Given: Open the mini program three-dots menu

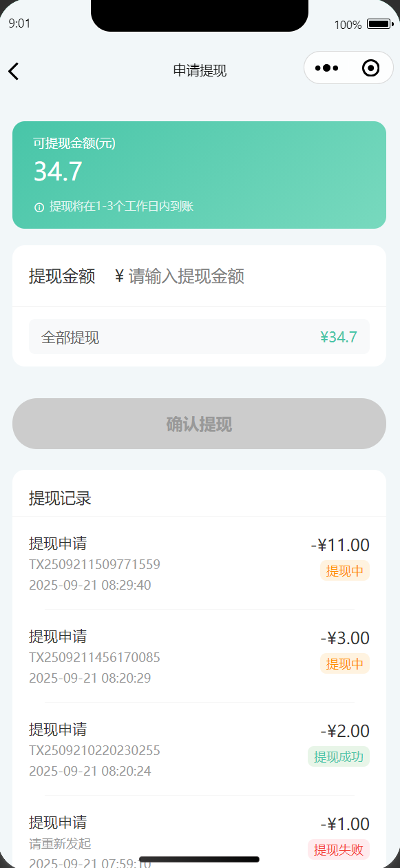Looking at the screenshot, I should [x=326, y=68].
